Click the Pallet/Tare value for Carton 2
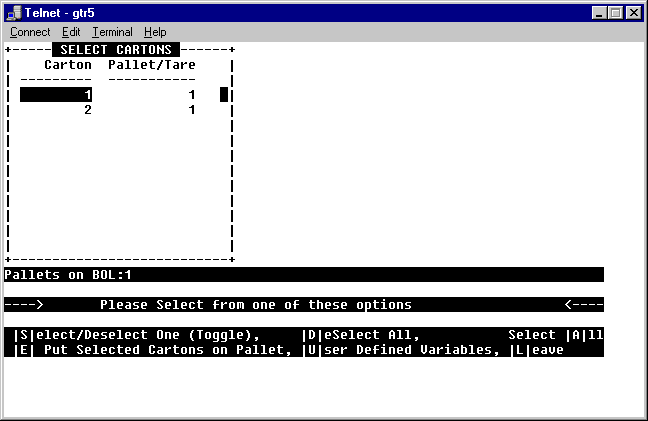Image resolution: width=648 pixels, height=421 pixels. point(191,110)
